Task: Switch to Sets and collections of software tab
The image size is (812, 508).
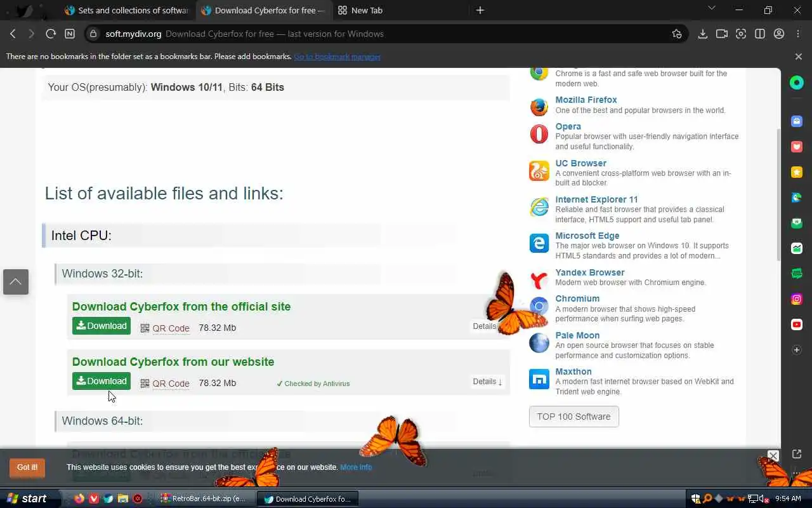Action: pyautogui.click(x=127, y=10)
